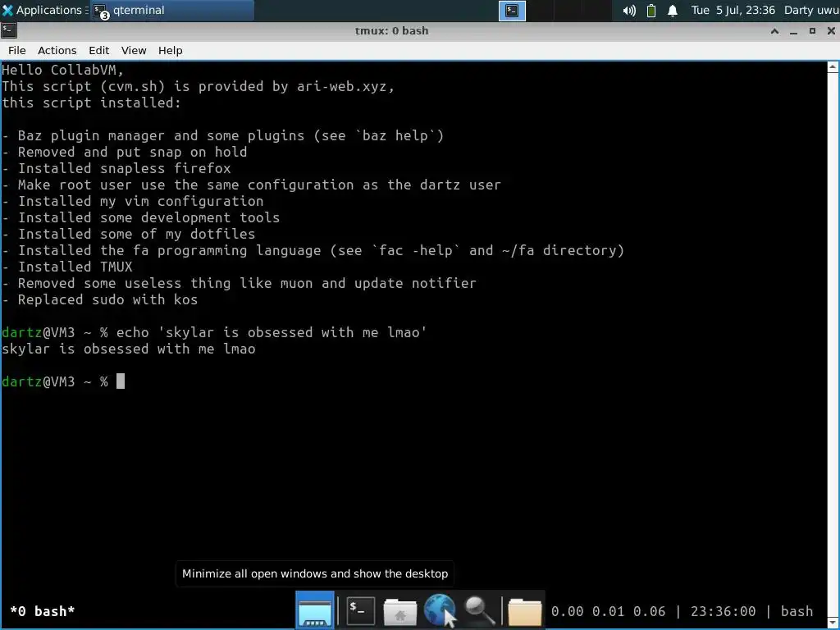Open the File menu
Viewport: 840px width, 630px height.
click(x=17, y=50)
